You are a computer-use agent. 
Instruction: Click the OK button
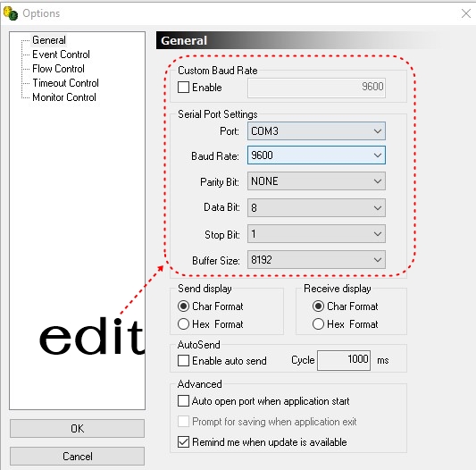tap(77, 428)
